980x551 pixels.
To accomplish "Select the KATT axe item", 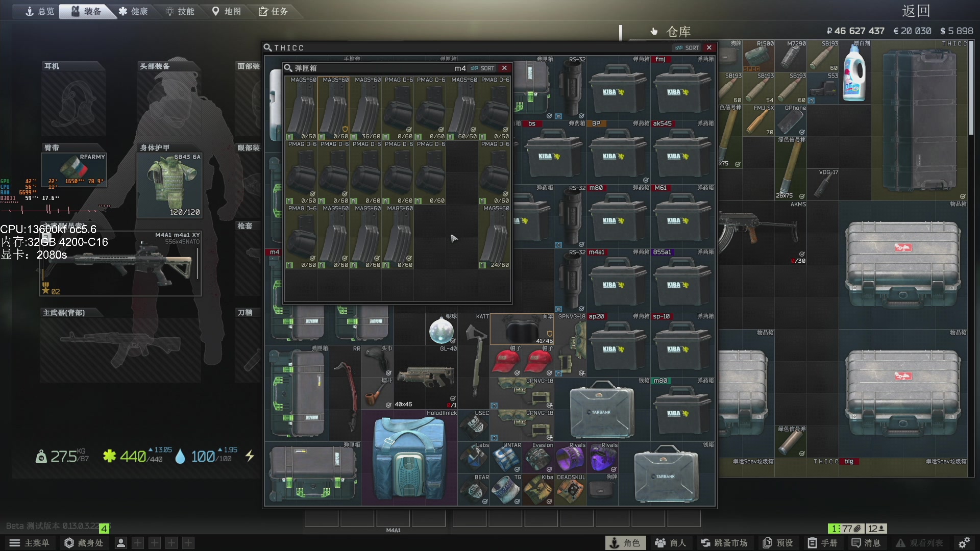I will 474,361.
